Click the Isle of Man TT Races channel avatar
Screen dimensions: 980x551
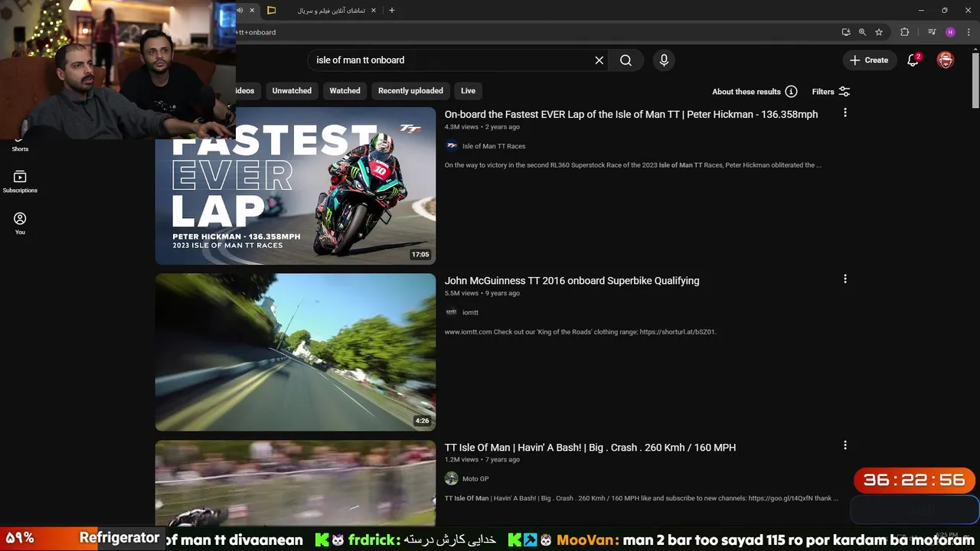(x=452, y=146)
